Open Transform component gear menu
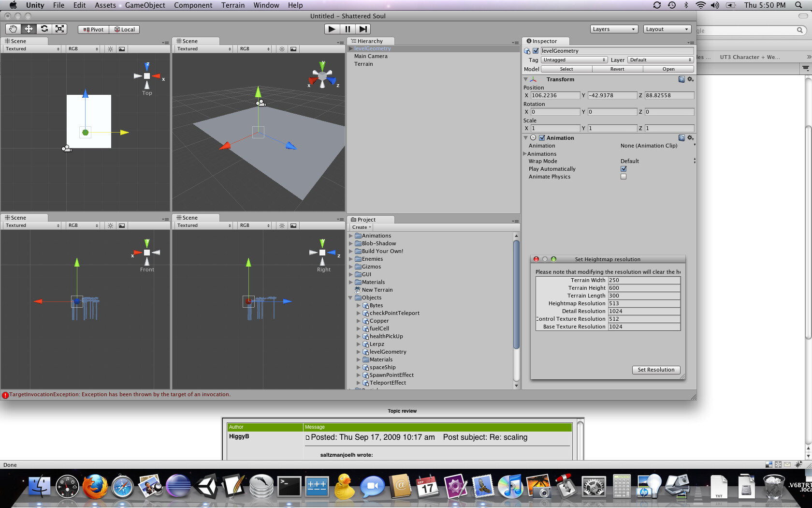The width and height of the screenshot is (812, 508). (x=690, y=79)
